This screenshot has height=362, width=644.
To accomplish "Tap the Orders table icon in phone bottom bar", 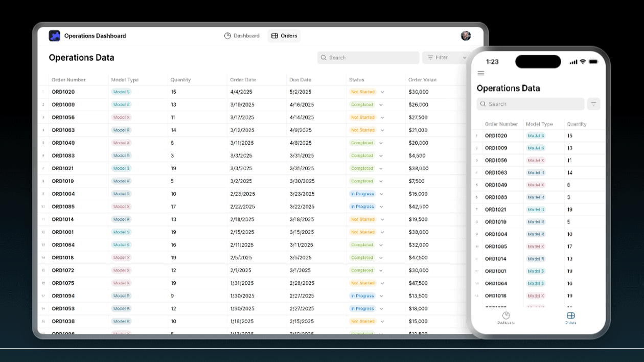I will (570, 315).
